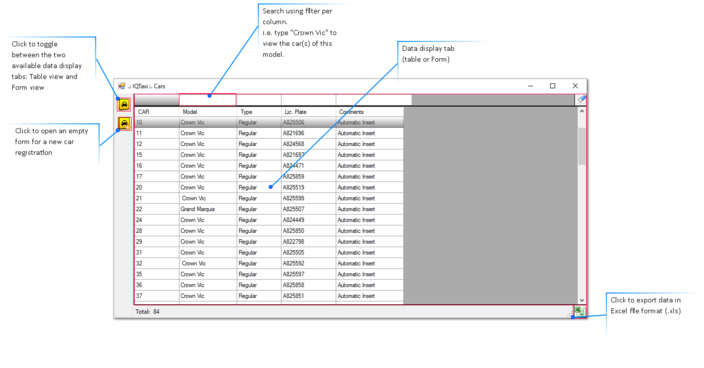704x368 pixels.
Task: Click the scroll down arrow of table
Action: [582, 300]
